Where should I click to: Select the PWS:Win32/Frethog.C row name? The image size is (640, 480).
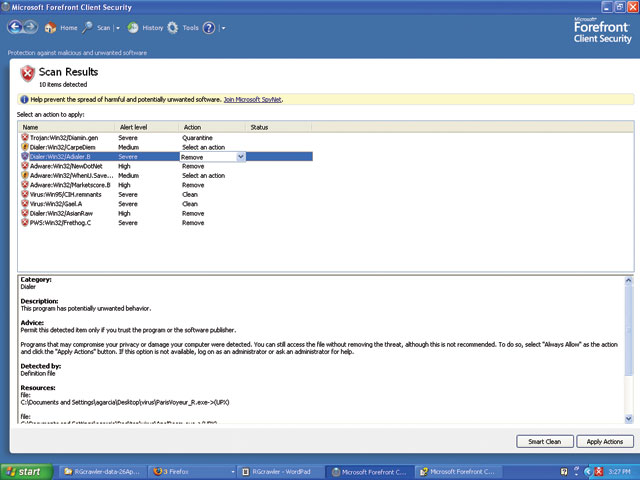coord(60,223)
